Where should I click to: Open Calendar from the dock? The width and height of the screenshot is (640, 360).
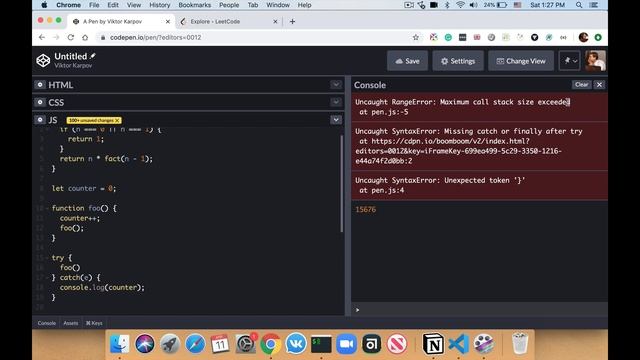220,344
